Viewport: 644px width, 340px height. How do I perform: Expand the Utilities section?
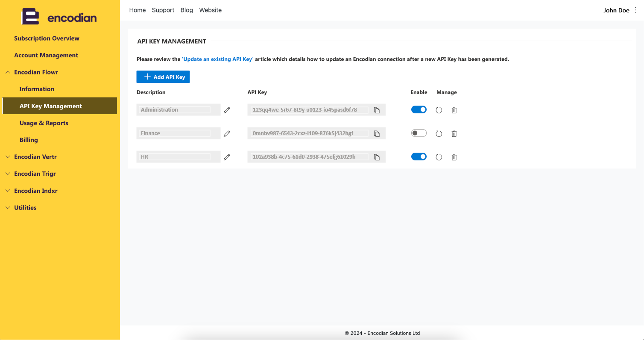pyautogui.click(x=8, y=208)
